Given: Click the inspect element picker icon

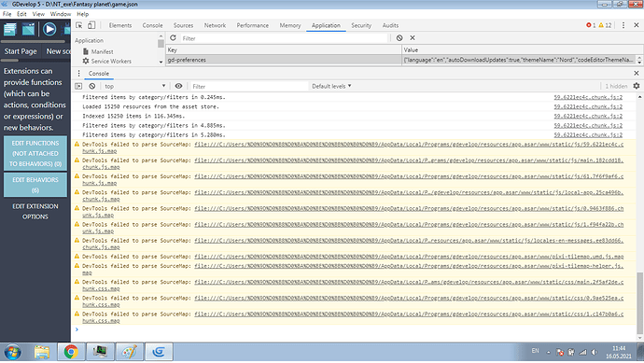Looking at the screenshot, I should (78, 25).
